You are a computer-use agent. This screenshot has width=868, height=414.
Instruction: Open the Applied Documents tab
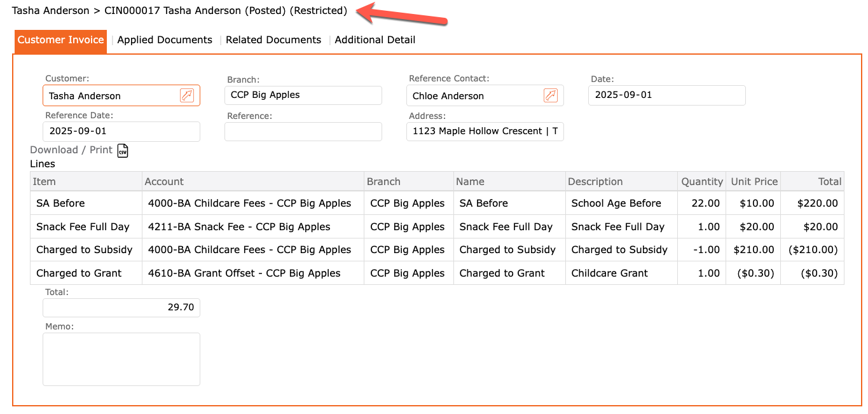pos(165,39)
